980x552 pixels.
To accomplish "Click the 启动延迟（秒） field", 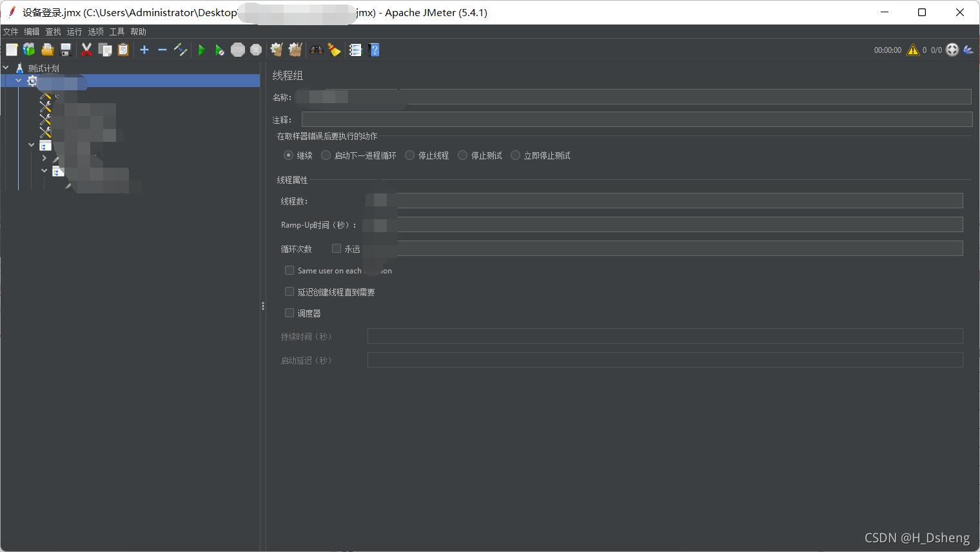I will coord(665,360).
